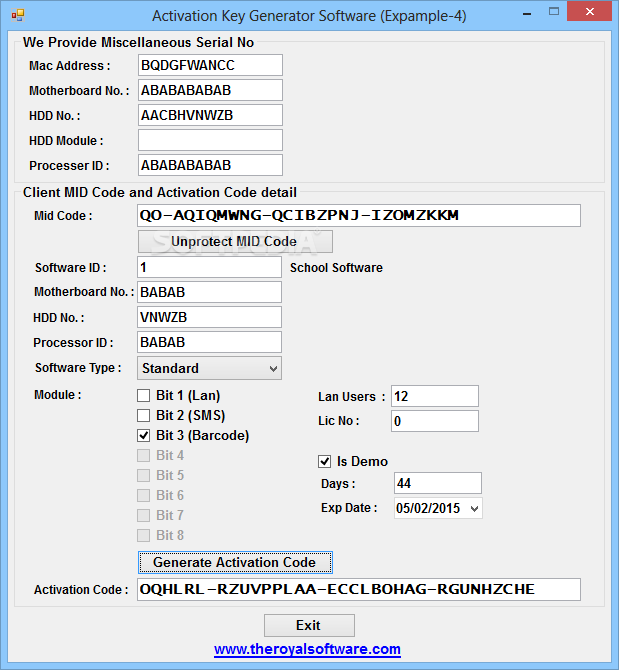Click the HDD No. field AACBHVNWZB

[210, 115]
